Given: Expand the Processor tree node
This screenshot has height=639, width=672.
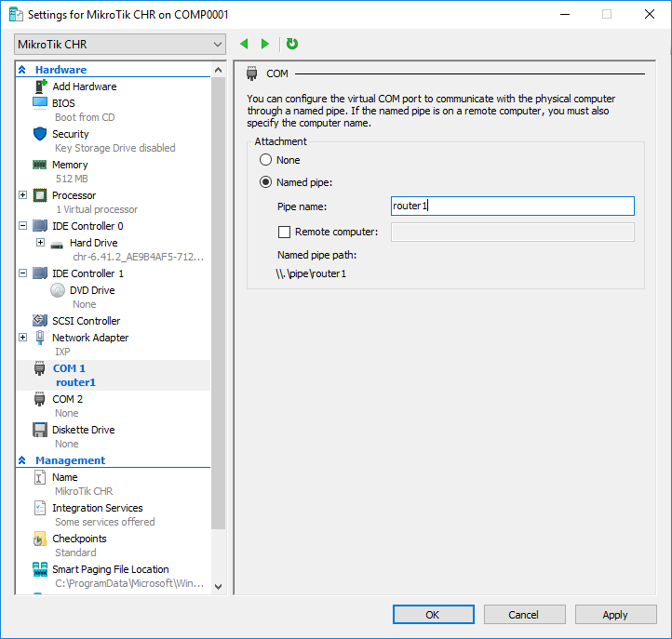Looking at the screenshot, I should pyautogui.click(x=22, y=195).
